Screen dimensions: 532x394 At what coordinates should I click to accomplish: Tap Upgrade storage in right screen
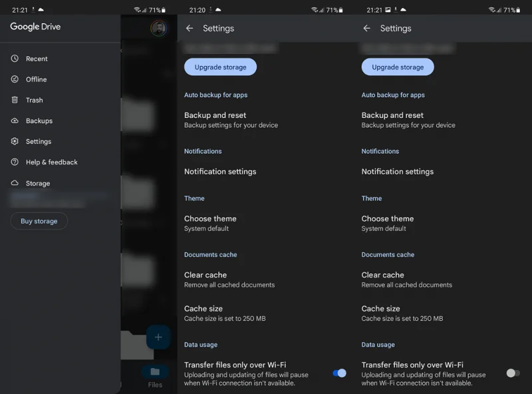pos(398,67)
